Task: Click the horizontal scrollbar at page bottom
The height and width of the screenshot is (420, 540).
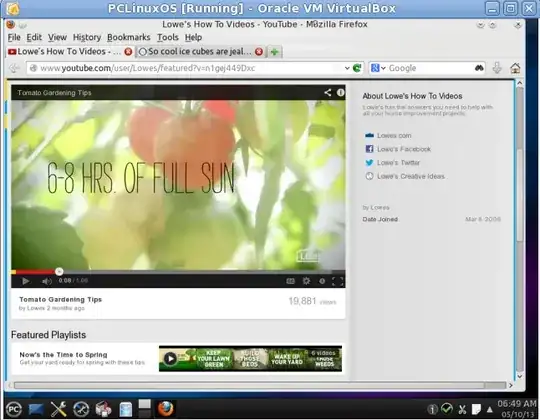Action: click(249, 385)
